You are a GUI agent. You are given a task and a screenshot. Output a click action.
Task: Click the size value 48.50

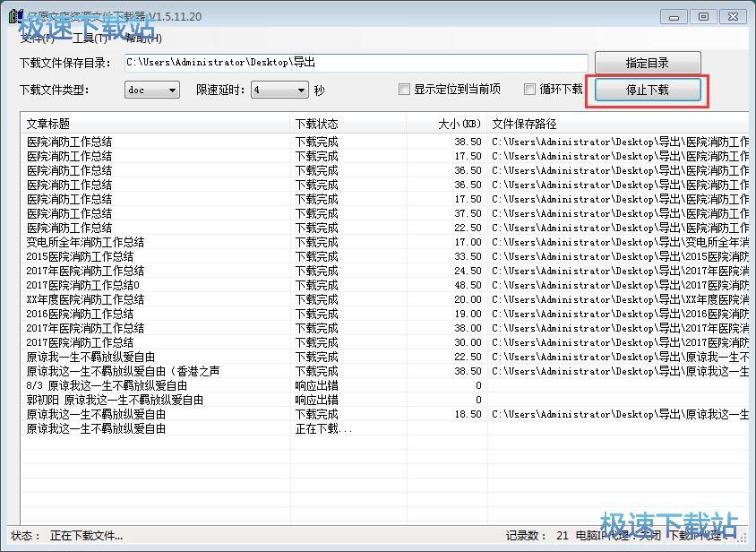click(x=468, y=285)
